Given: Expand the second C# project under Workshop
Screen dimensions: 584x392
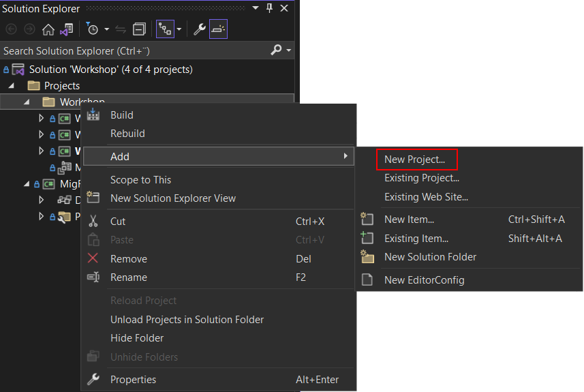Looking at the screenshot, I should (41, 134).
